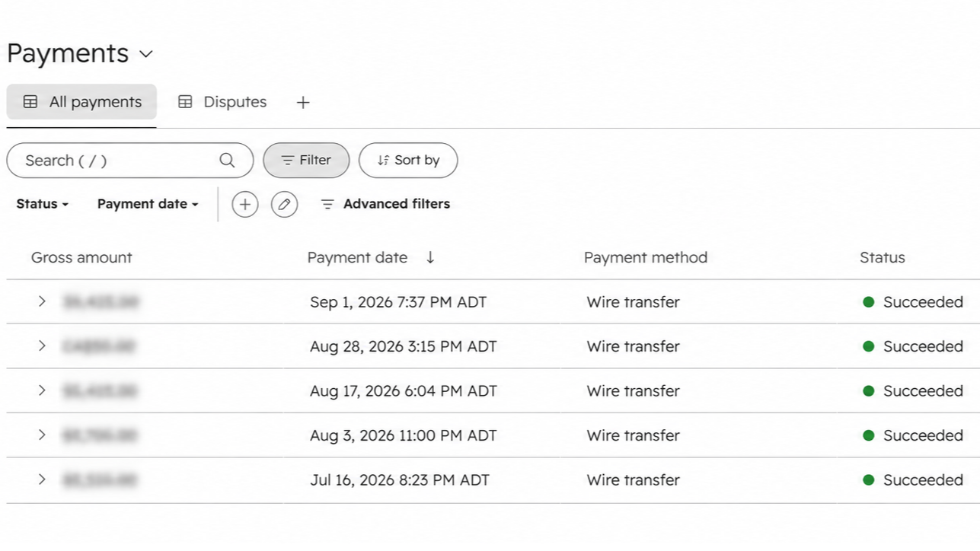980x551 pixels.
Task: Open the Payment date filter dropdown
Action: [148, 204]
